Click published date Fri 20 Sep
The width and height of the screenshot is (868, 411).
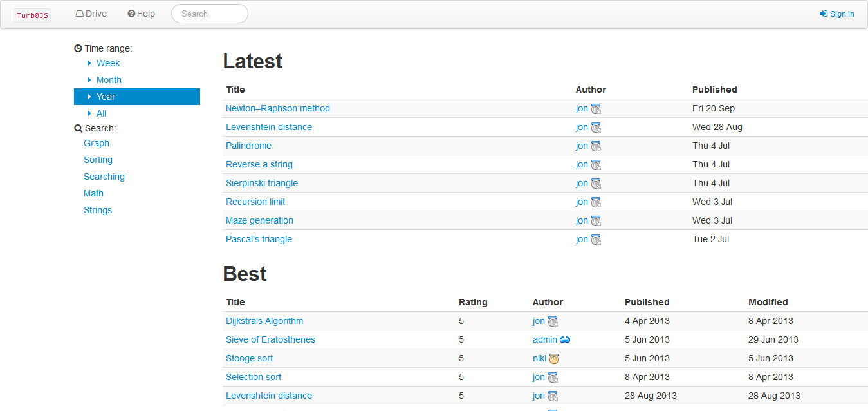[714, 108]
